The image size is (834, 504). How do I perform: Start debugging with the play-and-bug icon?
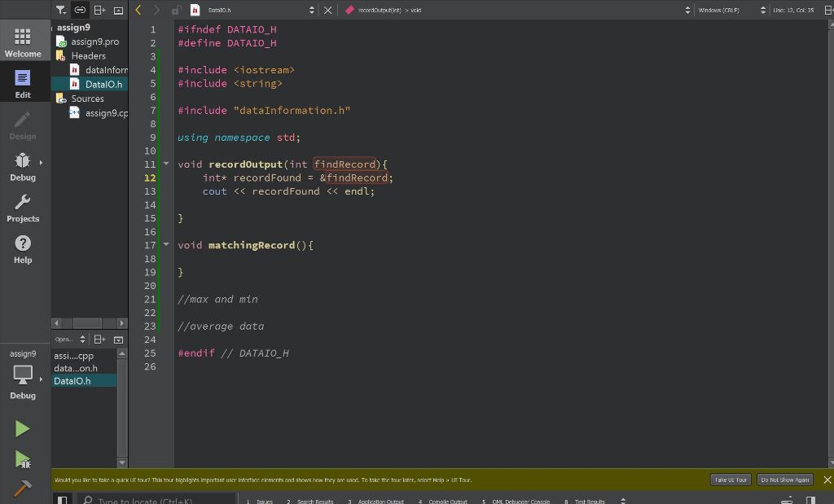pyautogui.click(x=22, y=459)
